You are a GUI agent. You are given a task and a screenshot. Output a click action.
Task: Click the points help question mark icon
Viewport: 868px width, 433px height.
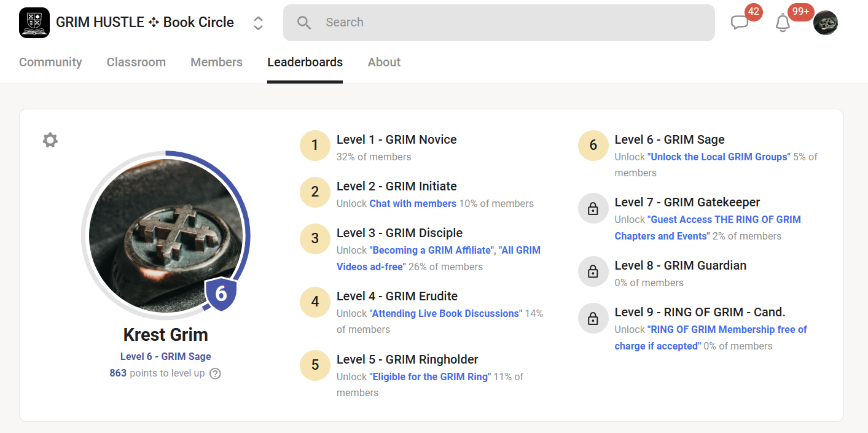pos(215,373)
